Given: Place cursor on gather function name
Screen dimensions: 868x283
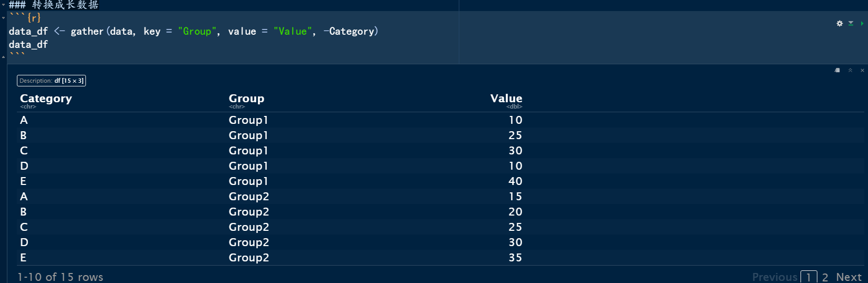Looking at the screenshot, I should click(x=87, y=31).
